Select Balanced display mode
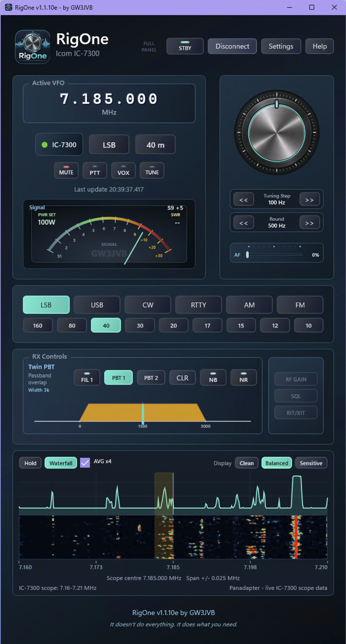Image resolution: width=346 pixels, height=644 pixels. (x=277, y=463)
